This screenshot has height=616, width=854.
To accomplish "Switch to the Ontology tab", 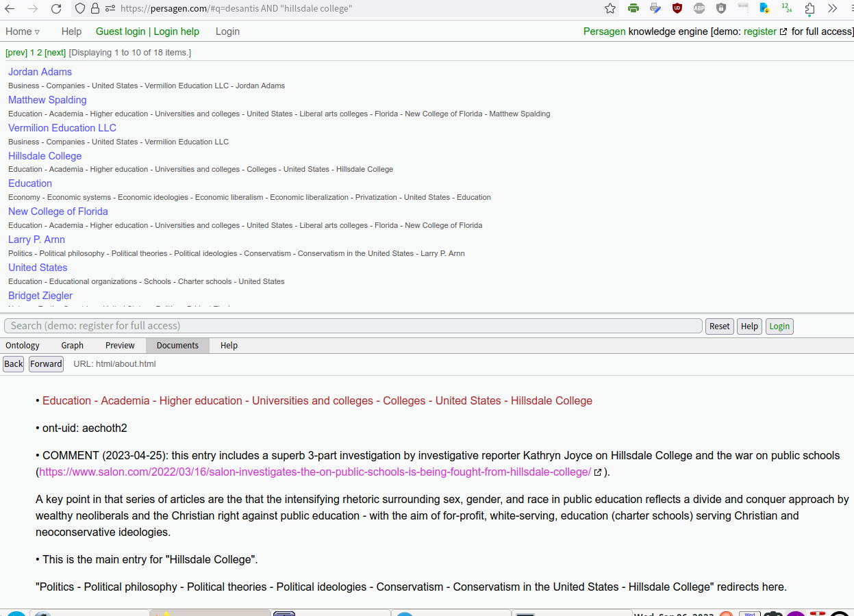I will click(x=23, y=346).
